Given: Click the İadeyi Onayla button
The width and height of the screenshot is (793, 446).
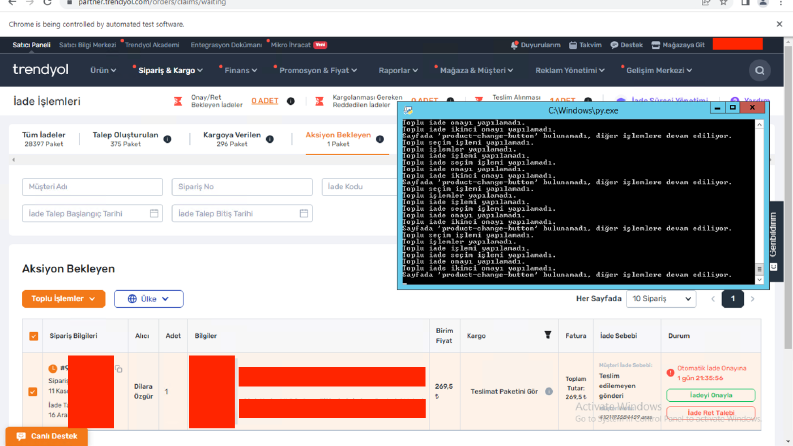Looking at the screenshot, I should [711, 395].
